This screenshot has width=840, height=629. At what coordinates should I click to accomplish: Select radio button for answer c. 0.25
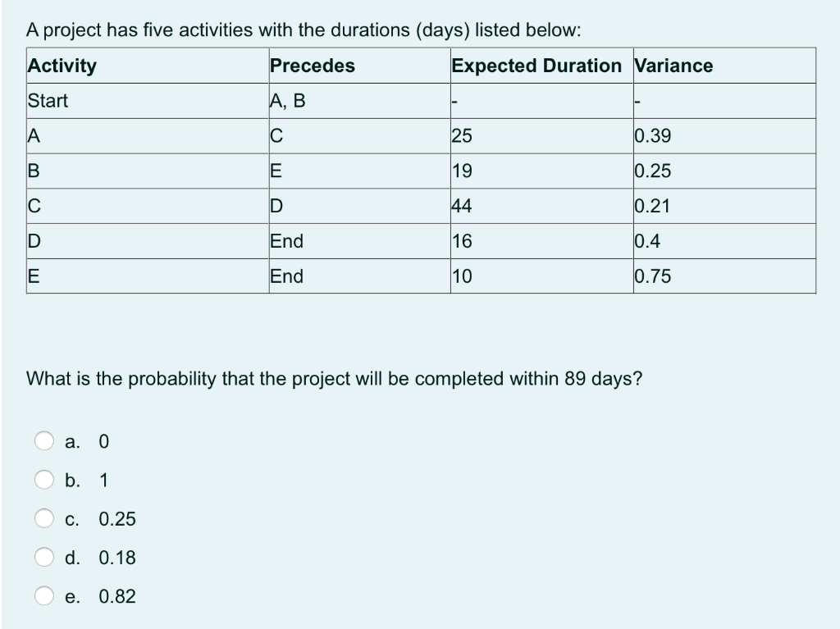pos(43,519)
